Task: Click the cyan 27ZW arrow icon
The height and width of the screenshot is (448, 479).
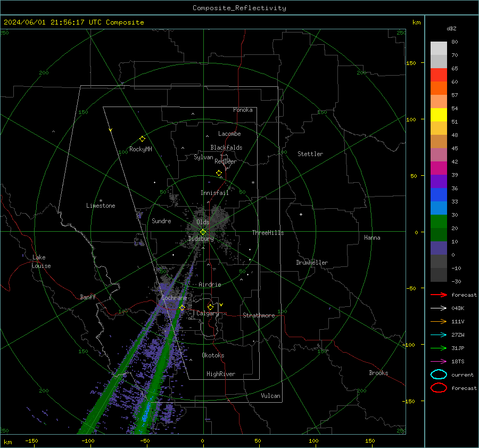Action: pos(439,335)
